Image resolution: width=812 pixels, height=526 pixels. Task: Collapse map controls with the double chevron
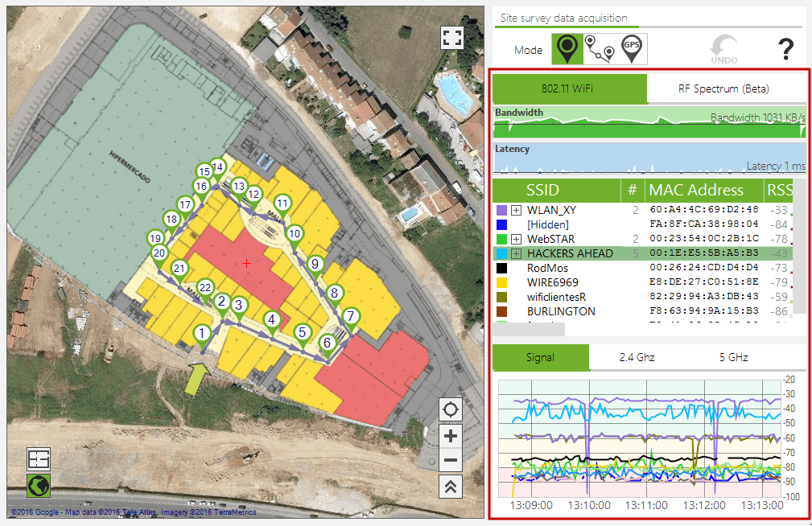pos(451,487)
